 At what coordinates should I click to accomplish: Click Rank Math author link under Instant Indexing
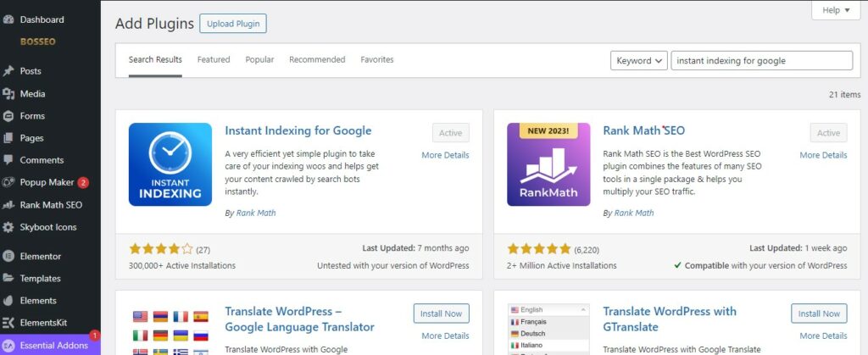tap(256, 213)
